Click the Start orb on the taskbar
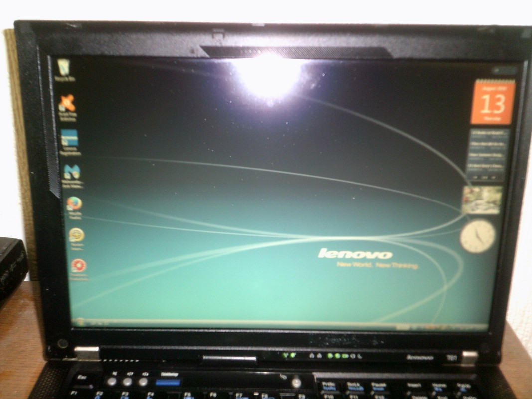The height and width of the screenshot is (399, 532). click(x=80, y=321)
